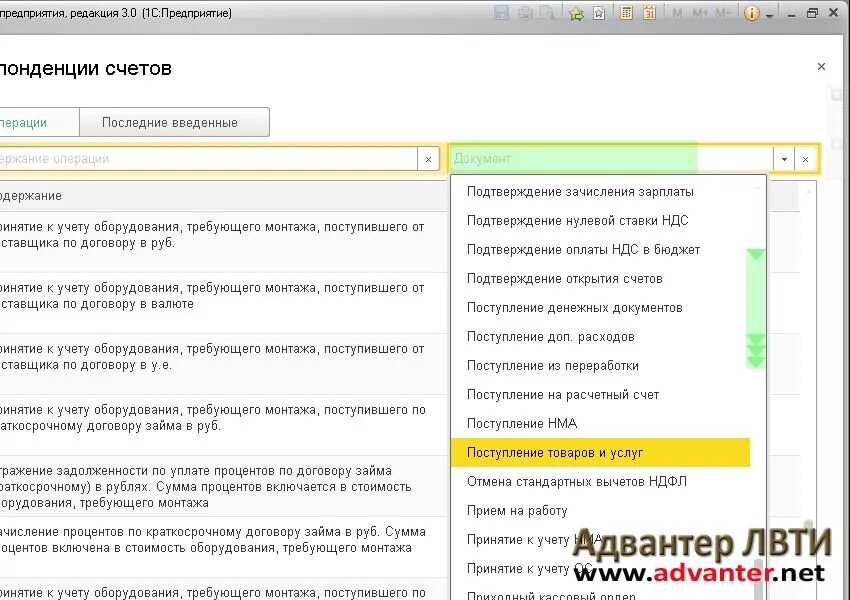The image size is (850, 600).
Task: Click the Save icon in toolbar
Action: pyautogui.click(x=503, y=13)
